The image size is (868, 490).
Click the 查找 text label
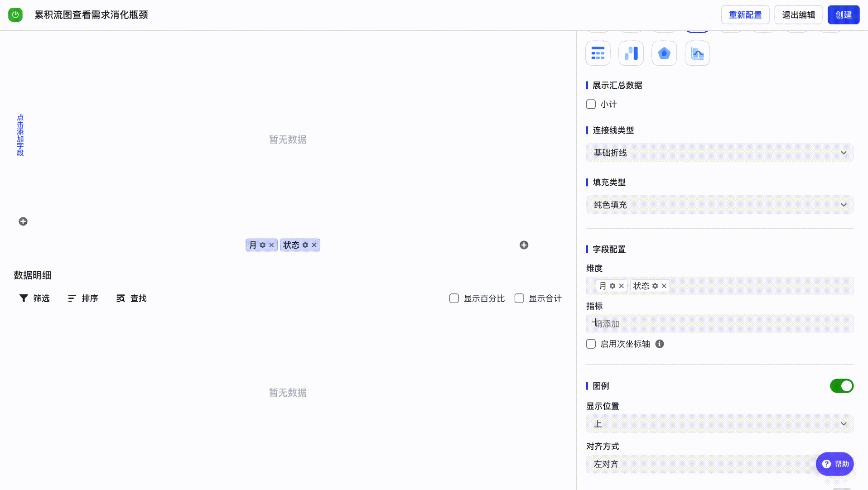coord(139,298)
